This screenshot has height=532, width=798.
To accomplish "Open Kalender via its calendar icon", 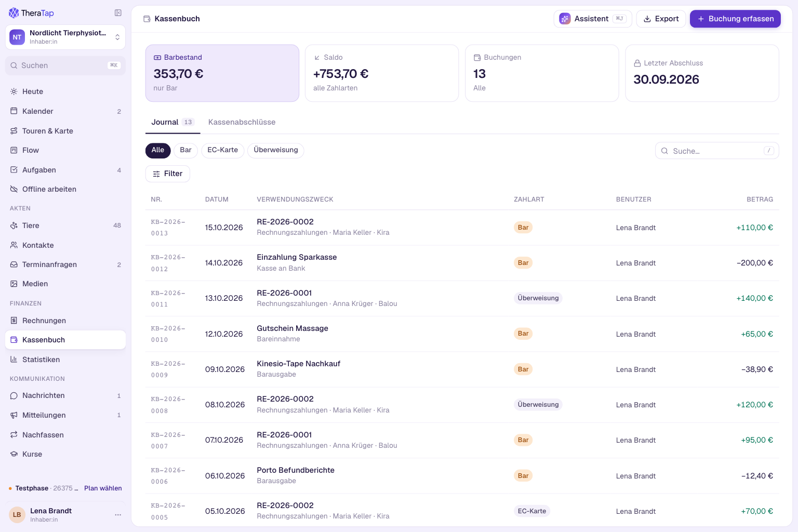I will click(x=14, y=111).
